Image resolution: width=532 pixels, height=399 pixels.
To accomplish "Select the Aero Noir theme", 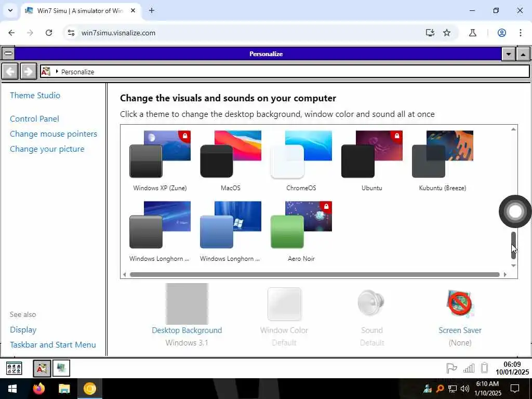I will point(301,232).
